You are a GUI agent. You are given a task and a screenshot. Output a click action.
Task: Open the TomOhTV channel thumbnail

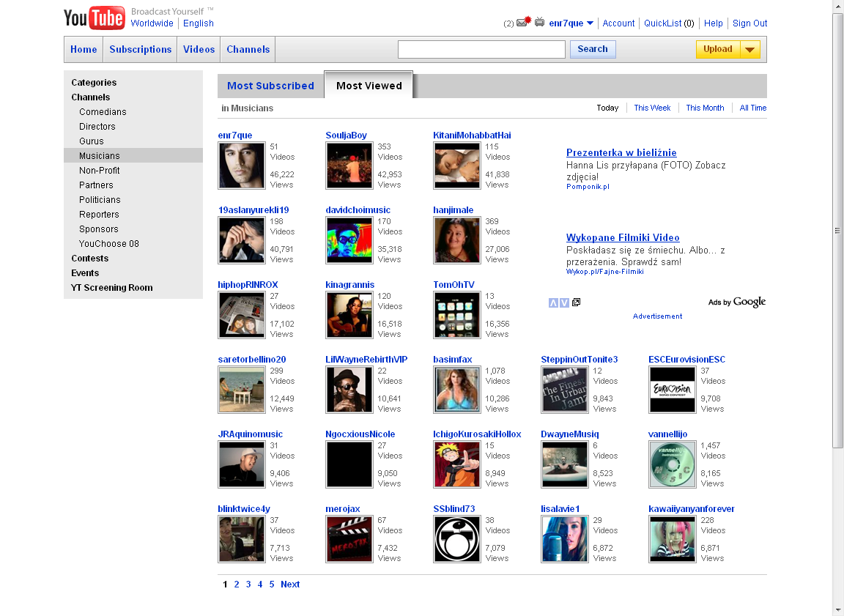(457, 315)
